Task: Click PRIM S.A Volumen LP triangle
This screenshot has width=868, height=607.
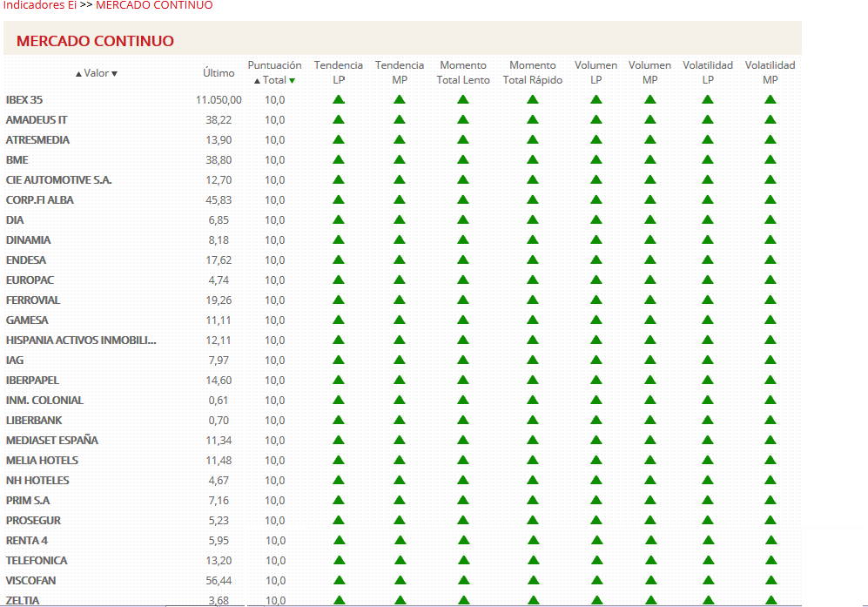Action: pos(596,500)
